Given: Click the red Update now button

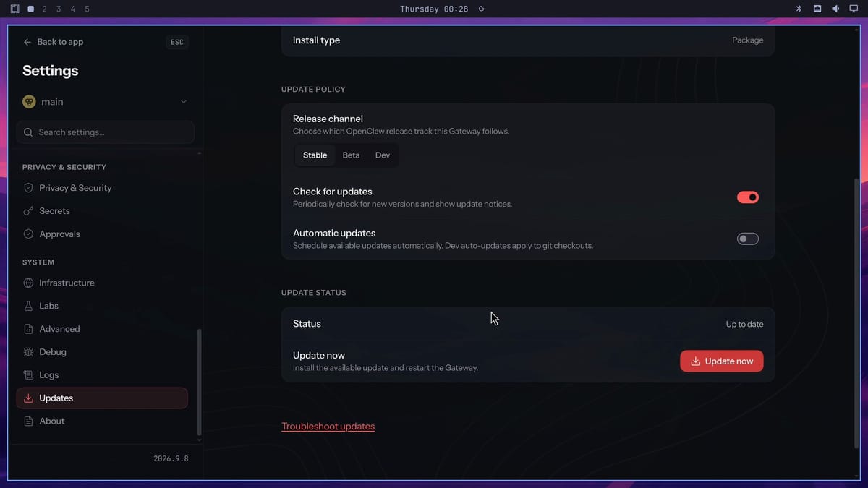Looking at the screenshot, I should pos(722,361).
